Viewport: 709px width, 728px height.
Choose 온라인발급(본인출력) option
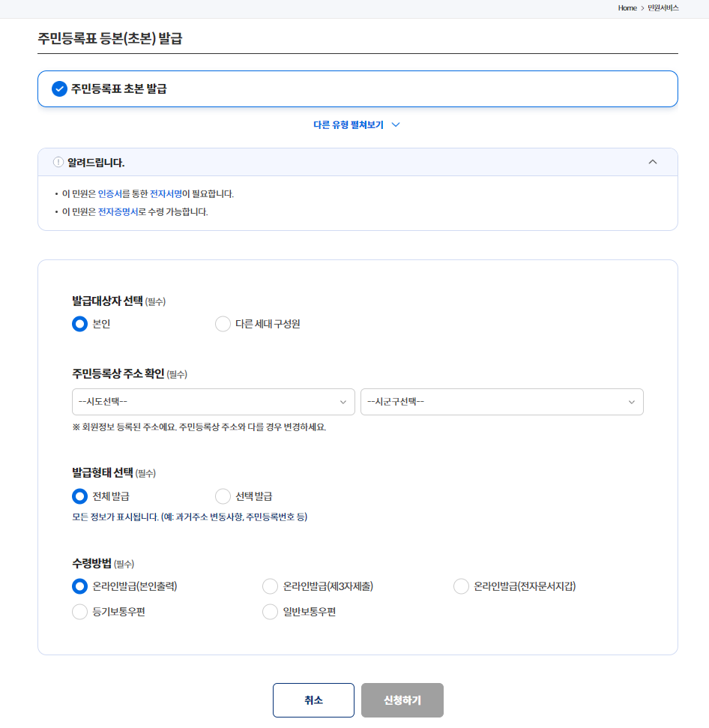coord(79,586)
